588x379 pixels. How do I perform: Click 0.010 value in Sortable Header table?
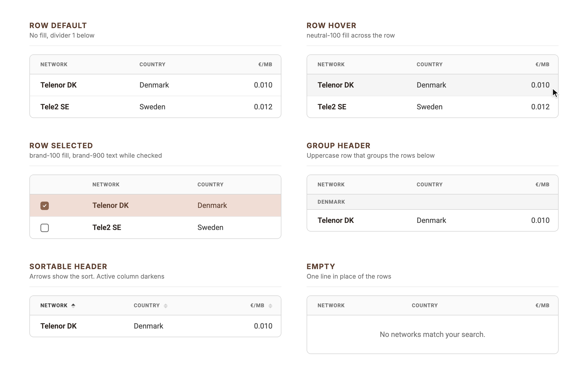click(263, 326)
